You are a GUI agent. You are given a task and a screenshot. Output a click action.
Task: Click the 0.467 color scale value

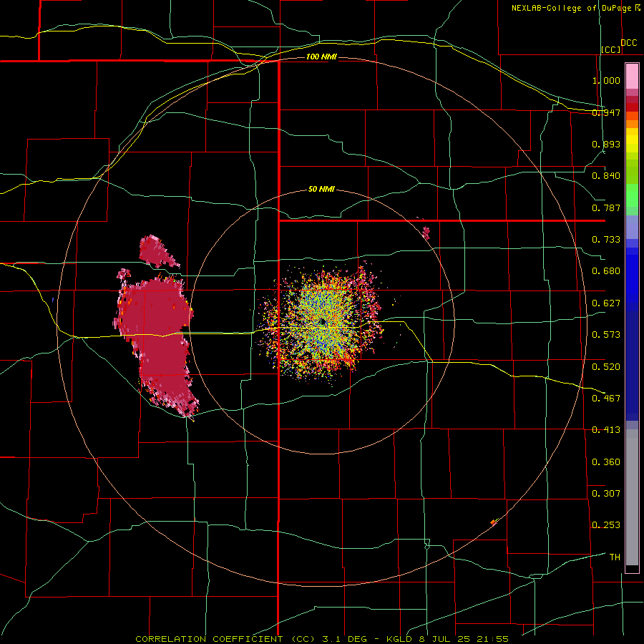pyautogui.click(x=606, y=399)
